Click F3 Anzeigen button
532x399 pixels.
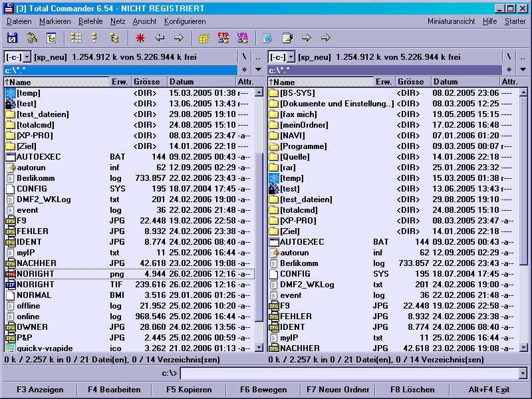[40, 390]
